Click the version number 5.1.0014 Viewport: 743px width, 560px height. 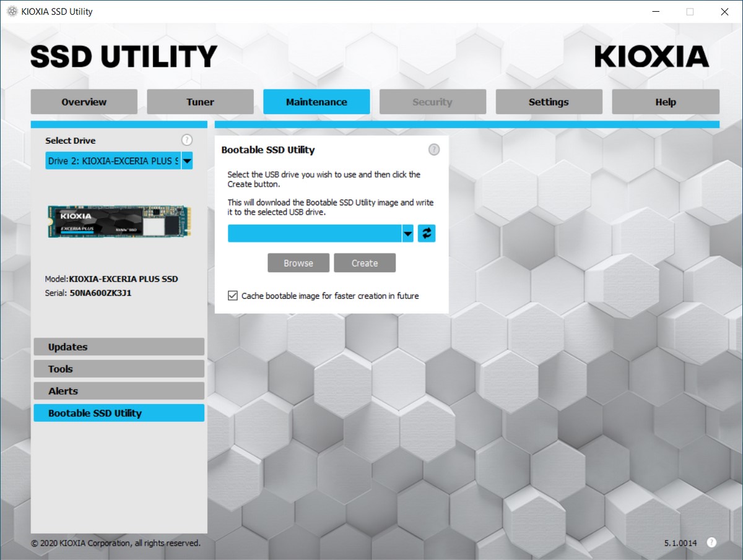(680, 543)
